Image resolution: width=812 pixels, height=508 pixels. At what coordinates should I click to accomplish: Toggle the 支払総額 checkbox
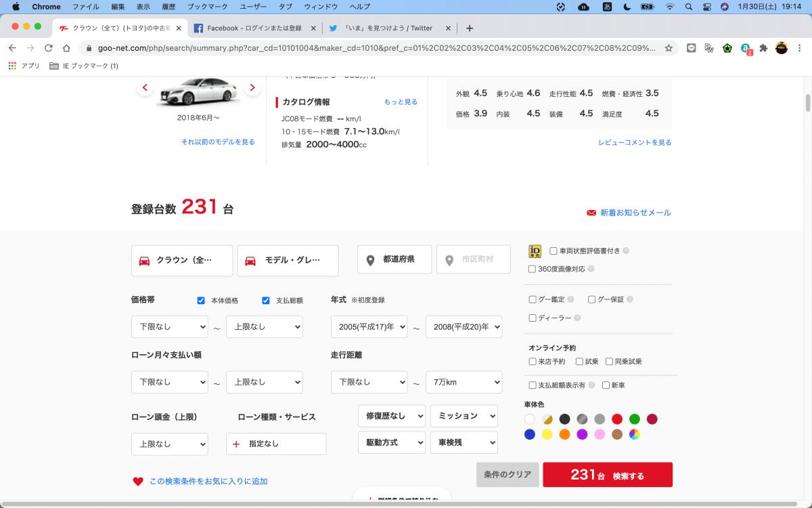pyautogui.click(x=266, y=301)
